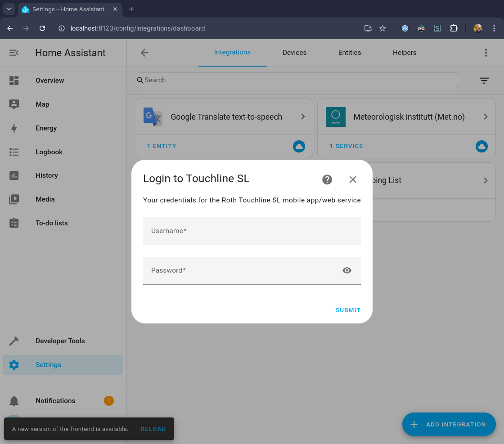Bookmark the page with the star icon
This screenshot has width=504, height=444.
(382, 28)
